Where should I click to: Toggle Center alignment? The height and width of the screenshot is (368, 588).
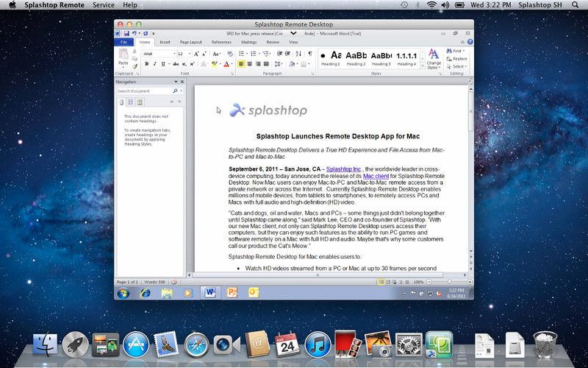pyautogui.click(x=250, y=64)
